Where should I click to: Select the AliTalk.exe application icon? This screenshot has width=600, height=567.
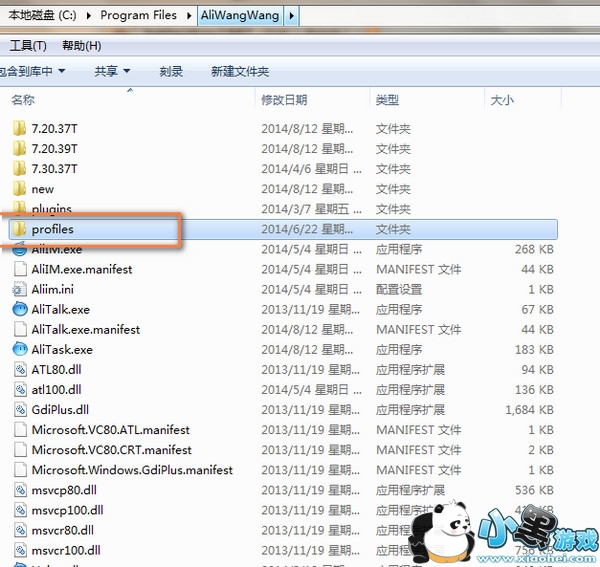[x=20, y=309]
